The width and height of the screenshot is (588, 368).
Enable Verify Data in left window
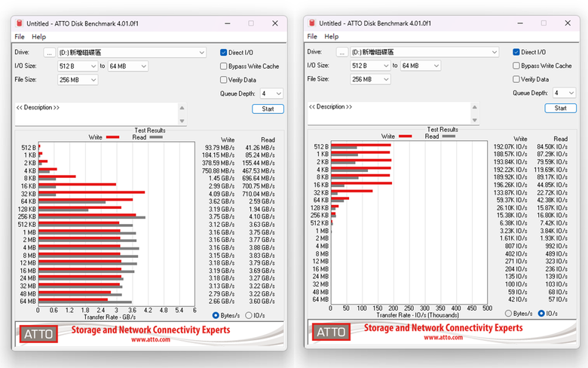[223, 79]
